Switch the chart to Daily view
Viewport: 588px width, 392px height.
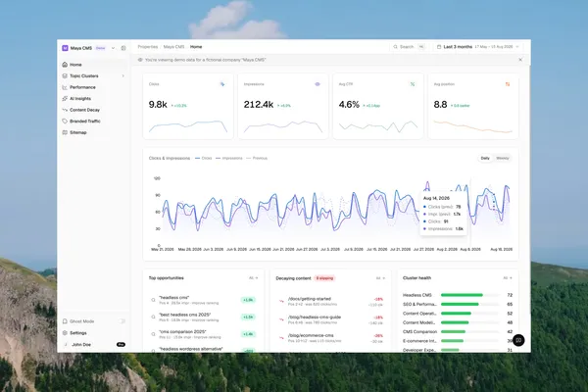(x=485, y=159)
